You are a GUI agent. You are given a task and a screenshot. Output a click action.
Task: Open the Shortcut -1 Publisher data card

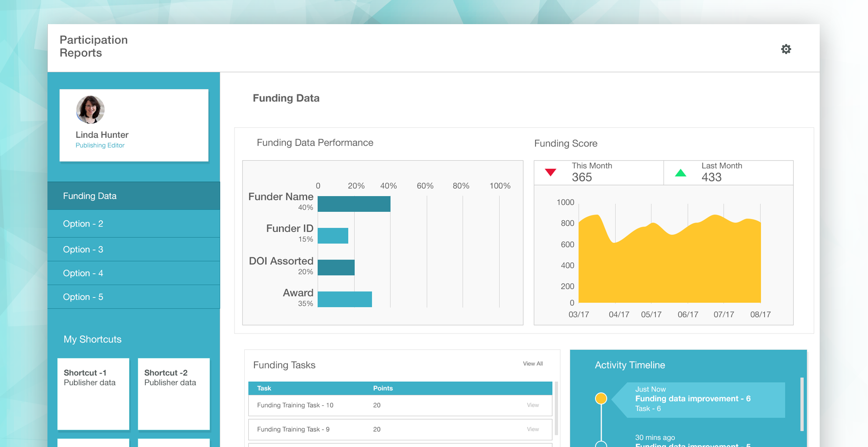(x=93, y=393)
